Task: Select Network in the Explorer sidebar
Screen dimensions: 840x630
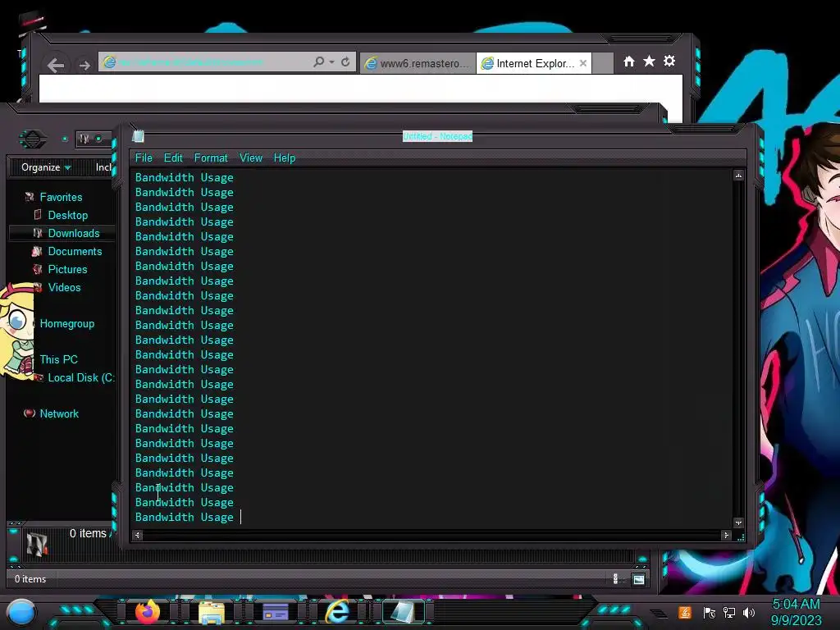Action: [x=59, y=413]
